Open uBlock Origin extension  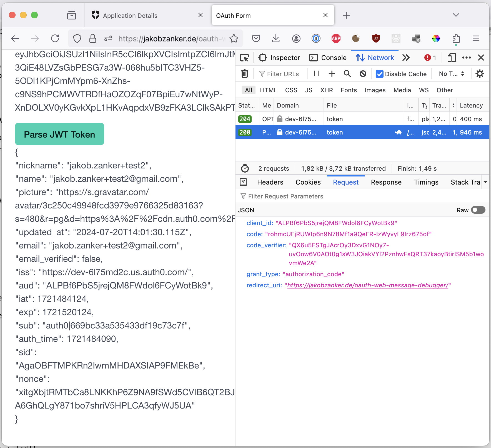click(x=376, y=38)
